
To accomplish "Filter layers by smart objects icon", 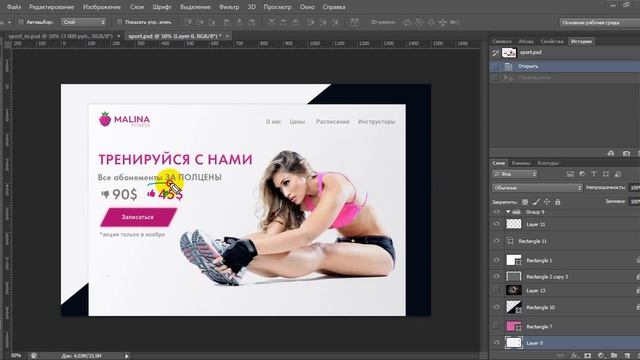I will point(618,174).
